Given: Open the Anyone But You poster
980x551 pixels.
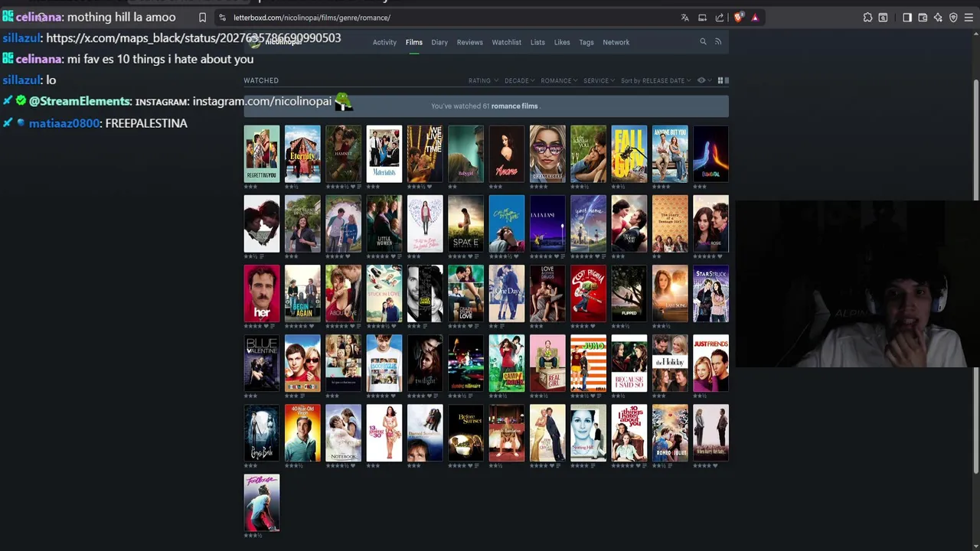Looking at the screenshot, I should (670, 154).
